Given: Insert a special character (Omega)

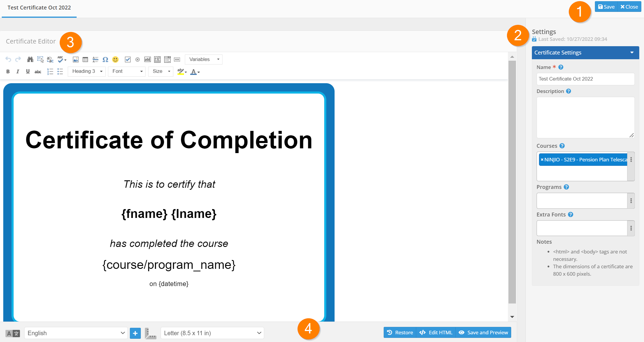Looking at the screenshot, I should click(x=105, y=60).
